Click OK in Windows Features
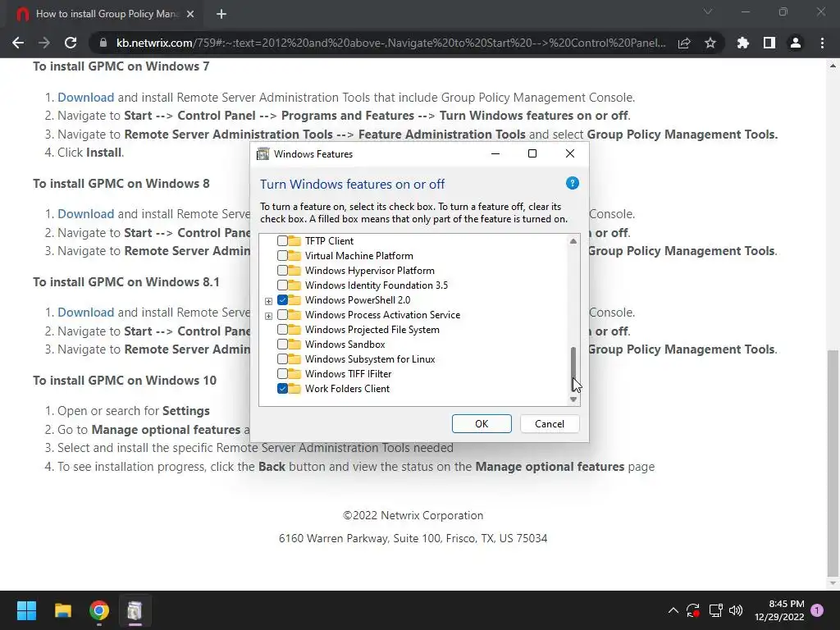Screen dimensions: 840x630 click(482, 424)
